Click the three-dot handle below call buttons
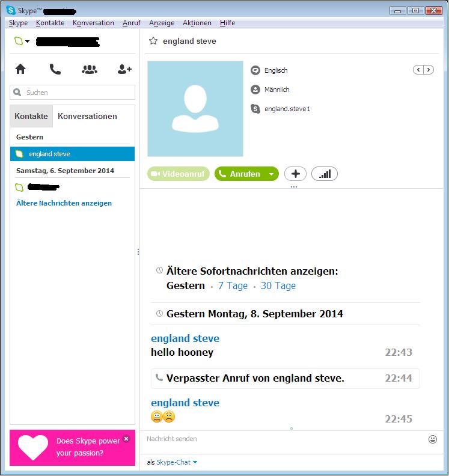449x476 pixels. pyautogui.click(x=293, y=187)
